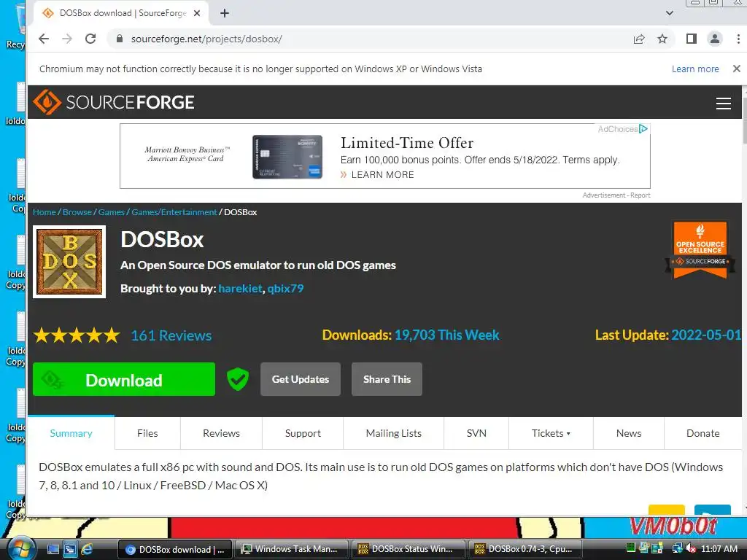
Task: Click the Open Source Excellence badge
Action: (700, 249)
